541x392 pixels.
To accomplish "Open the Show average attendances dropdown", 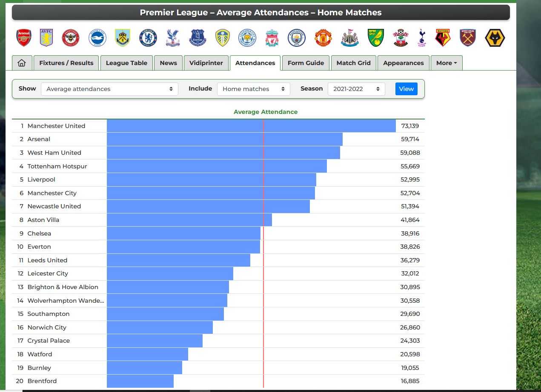I will click(109, 89).
